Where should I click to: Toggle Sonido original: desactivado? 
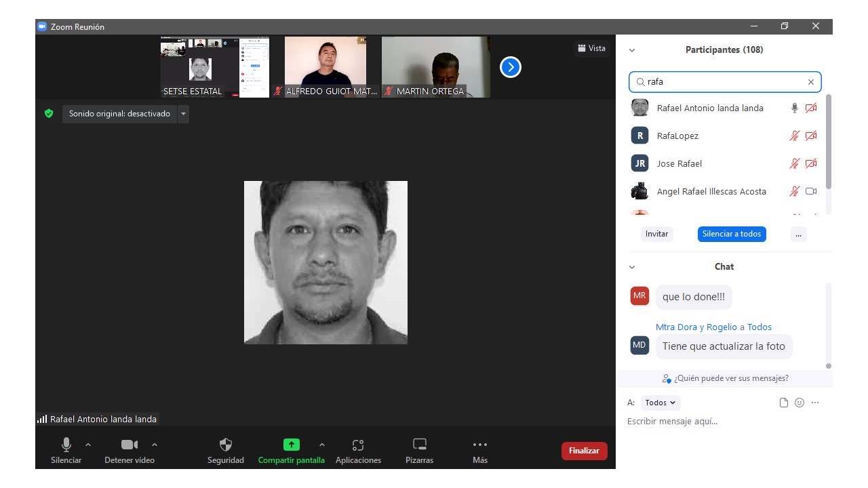(119, 114)
